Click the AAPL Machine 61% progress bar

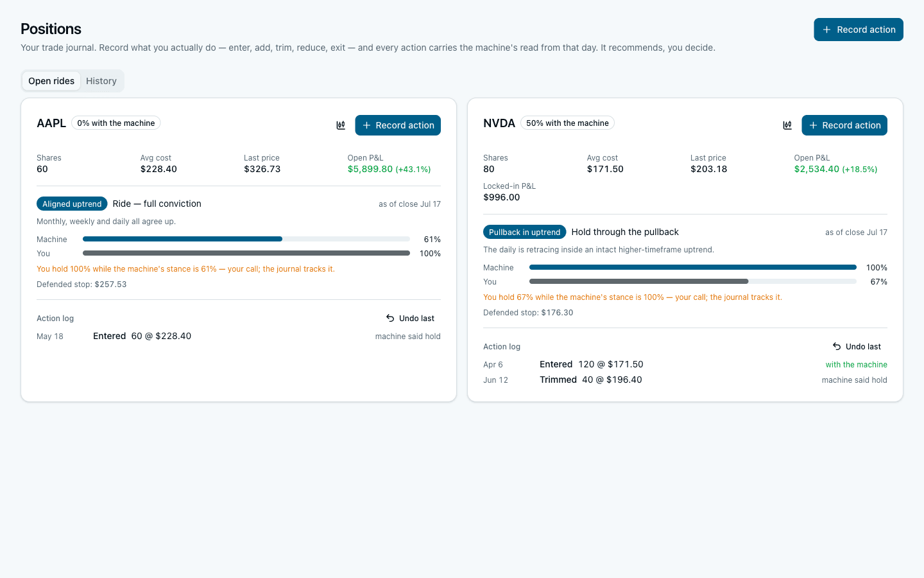point(246,239)
